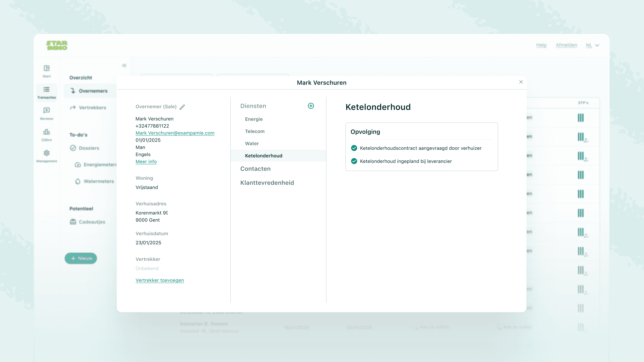Open Reviews from the sidebar
This screenshot has height=362, width=644.
pos(46,114)
